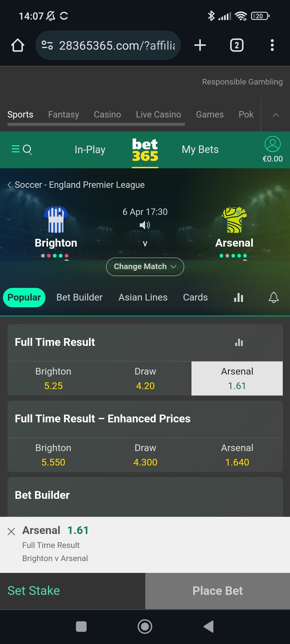Deselect Arsenal 1.61 Full Time Result odds
The height and width of the screenshot is (644, 290).
click(237, 378)
